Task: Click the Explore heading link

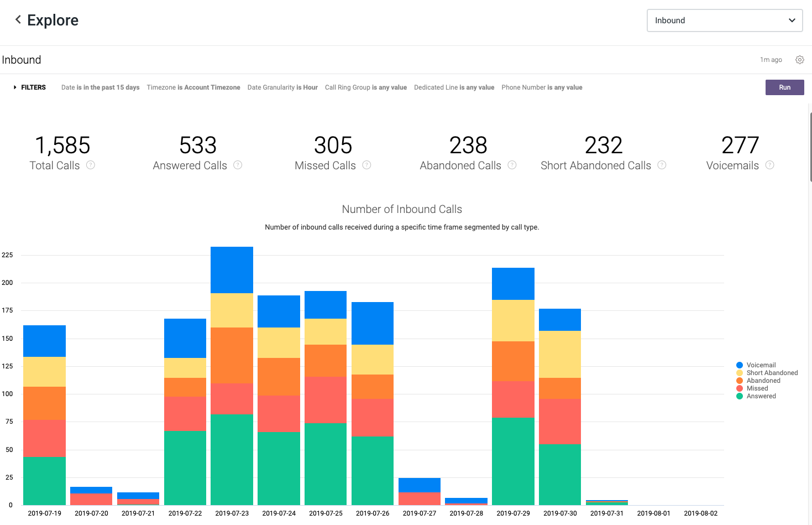Action: 53,20
